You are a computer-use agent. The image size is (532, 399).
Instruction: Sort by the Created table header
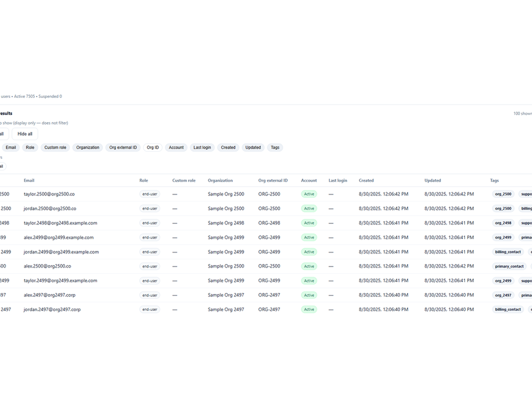(366, 181)
